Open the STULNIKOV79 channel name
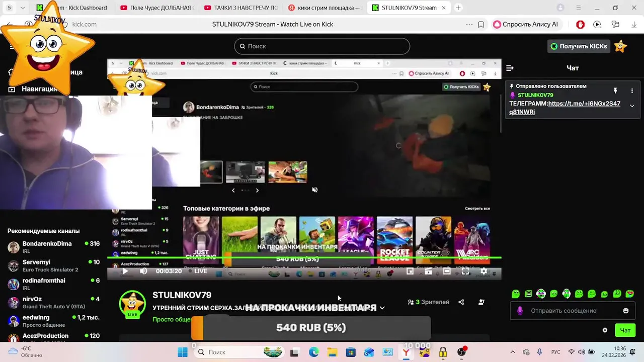 point(182,295)
